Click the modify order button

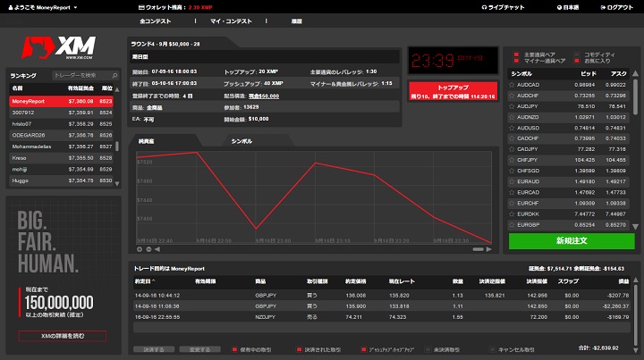pos(200,350)
